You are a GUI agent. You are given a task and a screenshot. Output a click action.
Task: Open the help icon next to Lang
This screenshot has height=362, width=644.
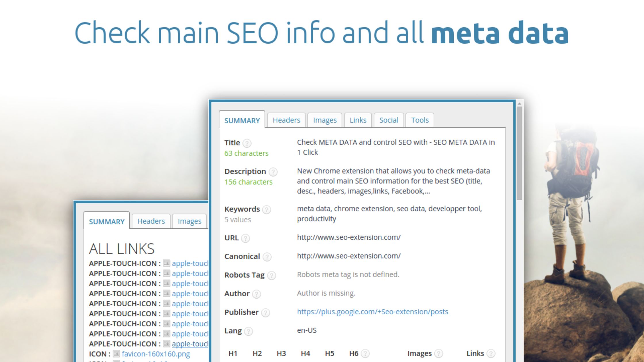248,331
